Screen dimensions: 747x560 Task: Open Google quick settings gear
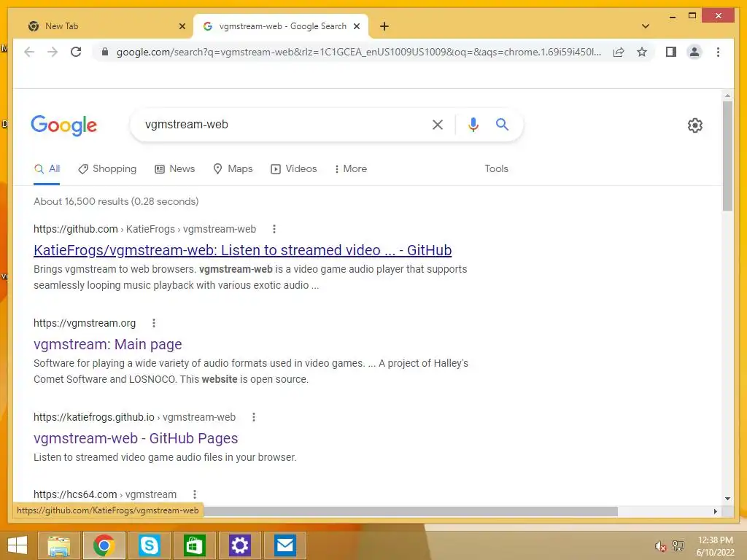pos(695,125)
